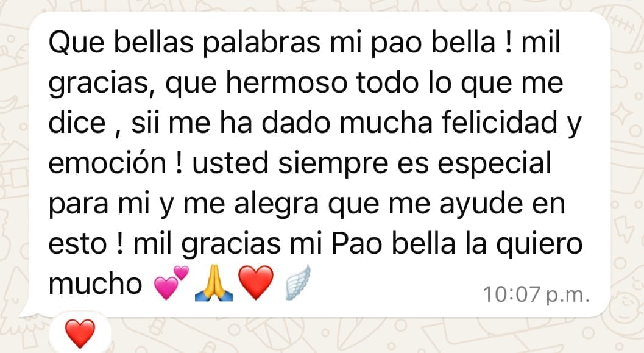Tap the red heart reaction below the message

click(80, 333)
